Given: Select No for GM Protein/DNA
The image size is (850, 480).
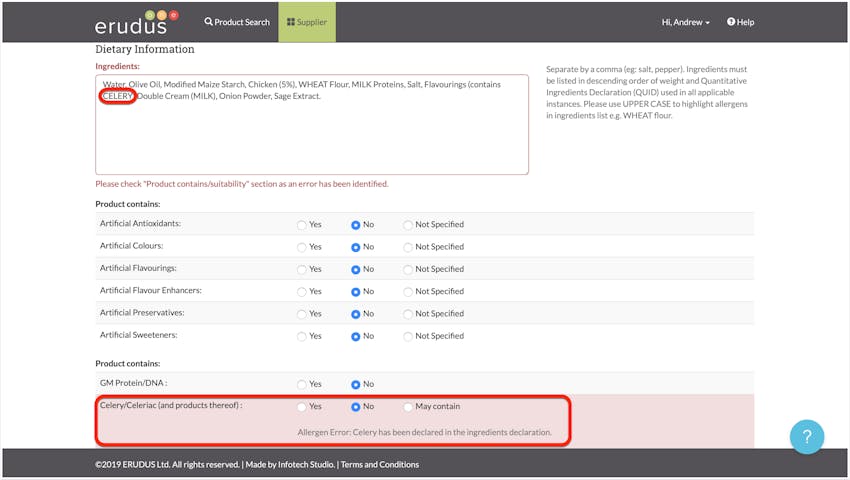Looking at the screenshot, I should [x=356, y=385].
